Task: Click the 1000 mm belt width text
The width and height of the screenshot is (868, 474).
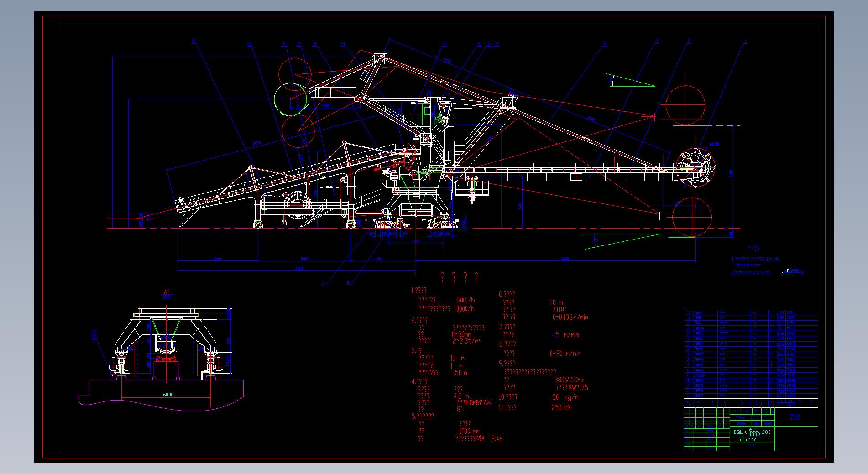Action: pos(469,431)
